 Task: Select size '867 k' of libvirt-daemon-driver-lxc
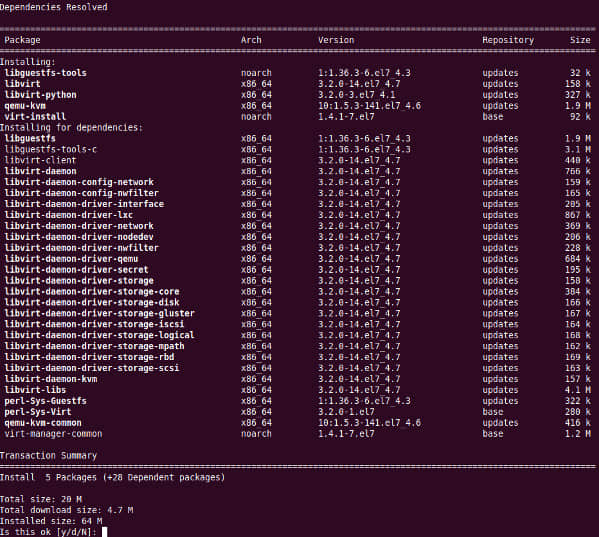click(x=578, y=215)
